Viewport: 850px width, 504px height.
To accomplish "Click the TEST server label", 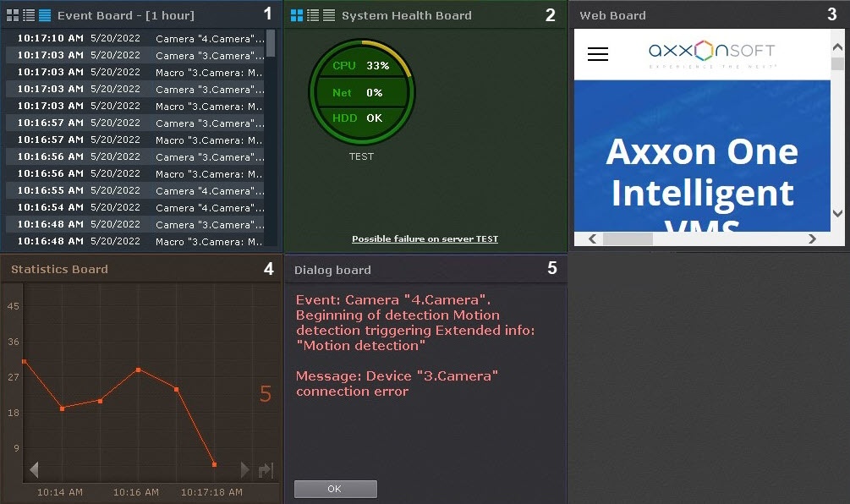I will click(x=362, y=156).
